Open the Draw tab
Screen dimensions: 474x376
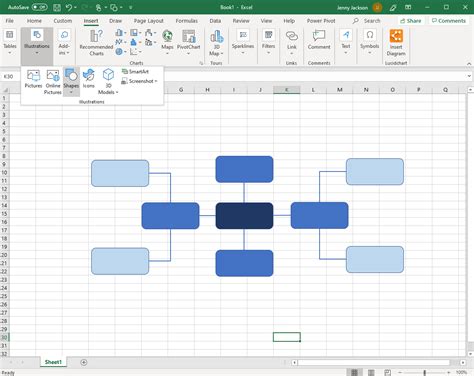tap(115, 21)
